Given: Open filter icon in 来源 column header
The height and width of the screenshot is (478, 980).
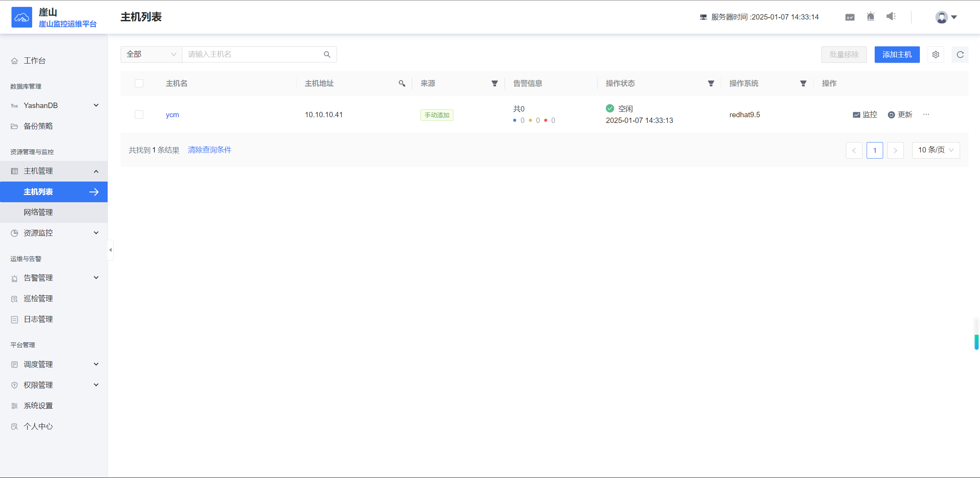Looking at the screenshot, I should 494,83.
